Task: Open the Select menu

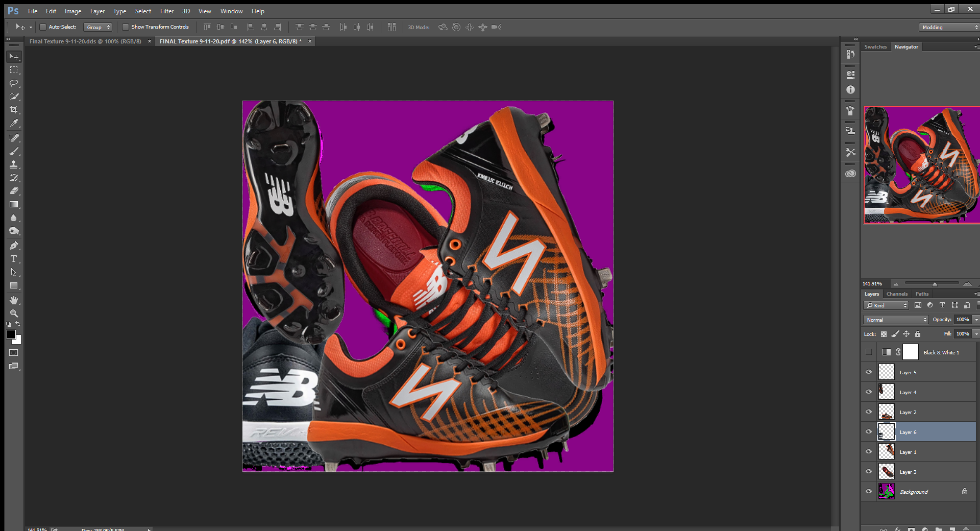Action: pyautogui.click(x=143, y=11)
